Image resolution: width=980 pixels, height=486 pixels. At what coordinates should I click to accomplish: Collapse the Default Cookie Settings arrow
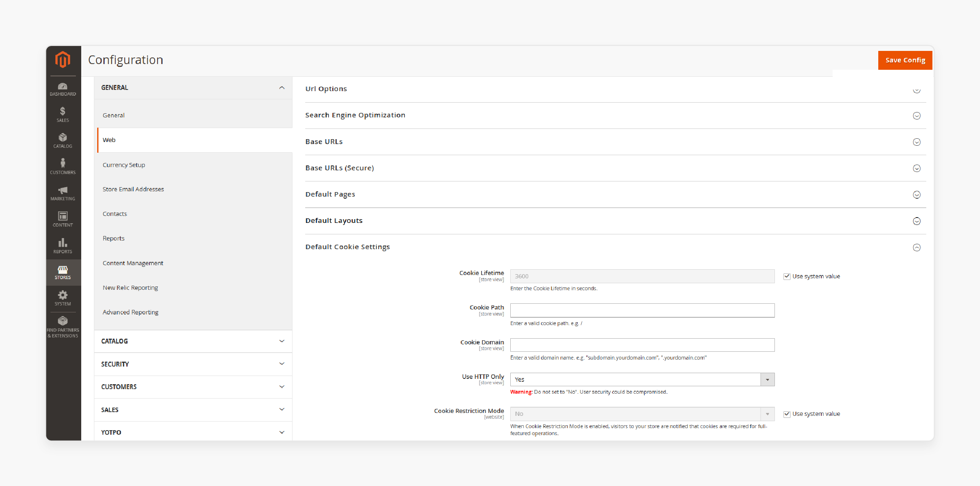click(x=916, y=248)
